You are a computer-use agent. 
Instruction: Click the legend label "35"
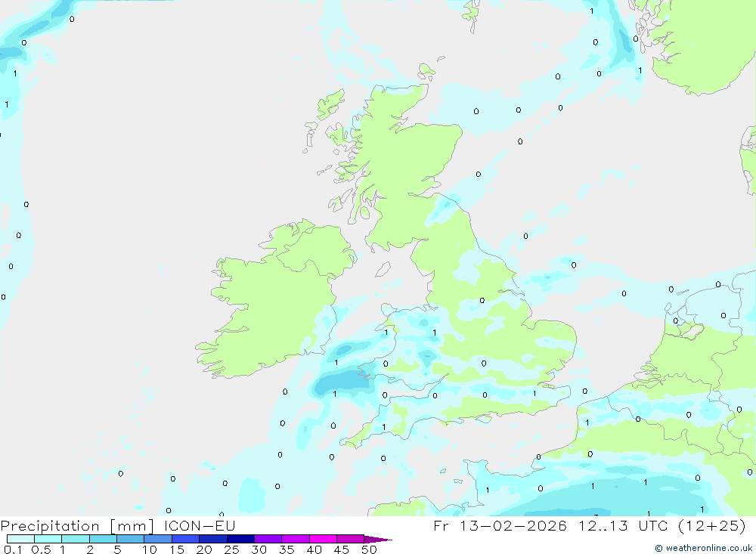(x=287, y=549)
